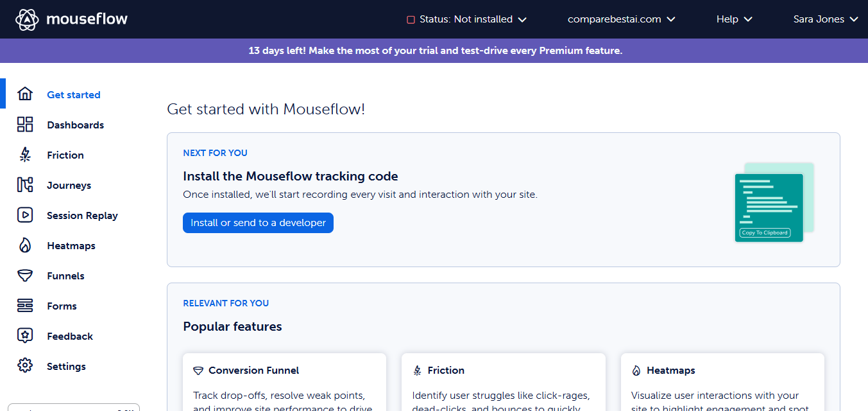Click the Session Replay play icon
868x411 pixels.
[25, 215]
